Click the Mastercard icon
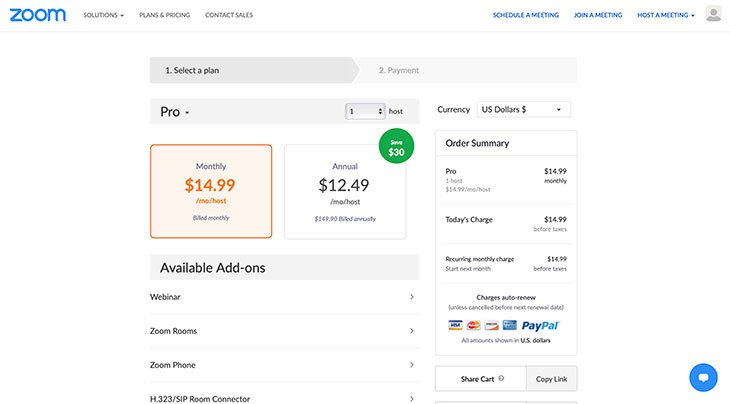This screenshot has height=404, width=730. pos(473,325)
